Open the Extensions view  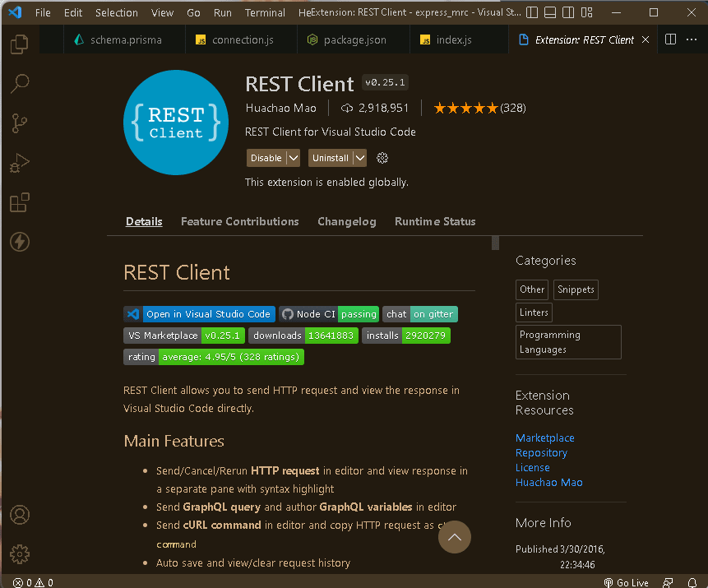point(20,203)
